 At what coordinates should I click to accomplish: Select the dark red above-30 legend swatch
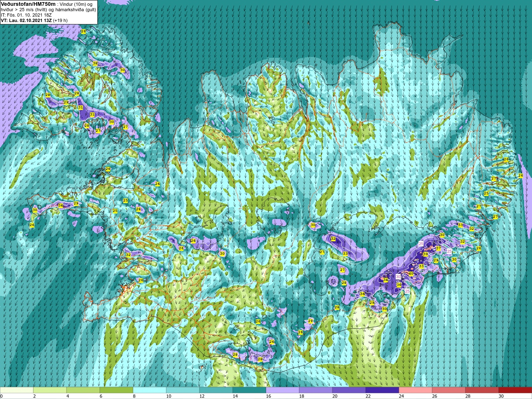tap(515, 390)
